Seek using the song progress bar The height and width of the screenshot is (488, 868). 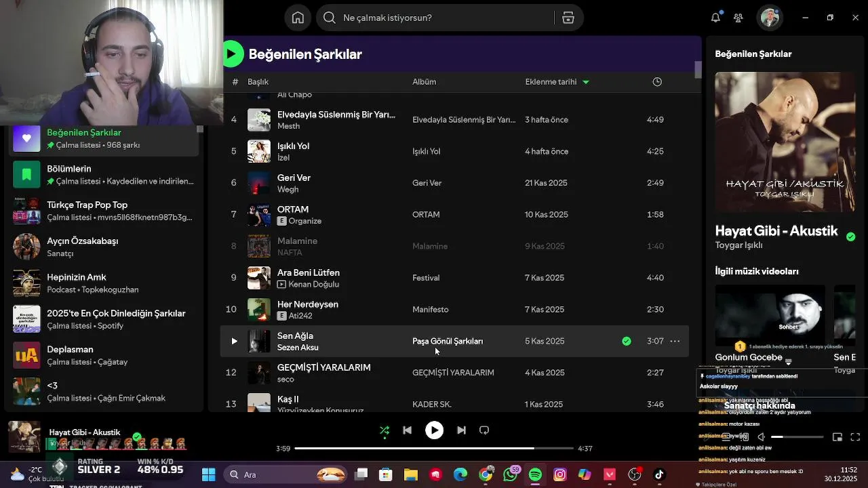[434, 448]
